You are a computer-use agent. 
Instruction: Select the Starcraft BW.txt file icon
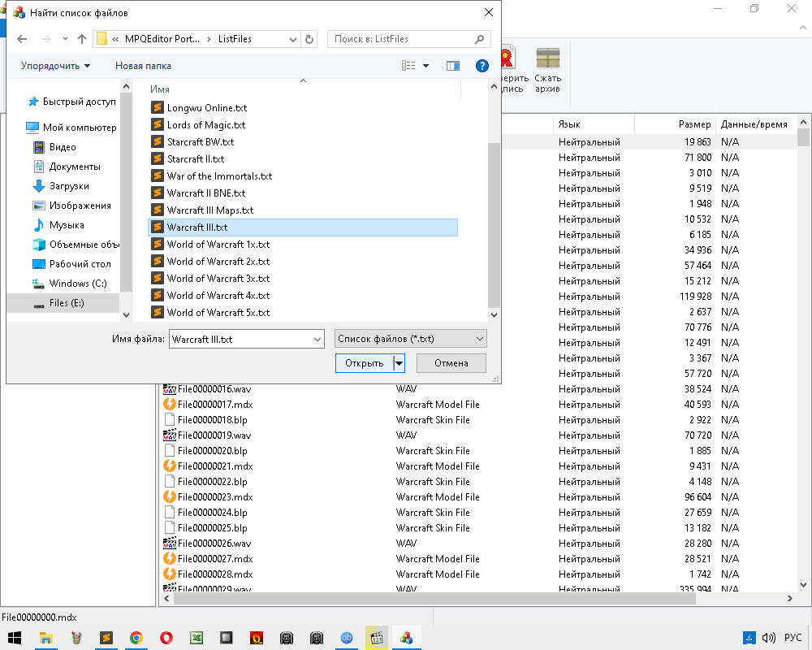tap(158, 141)
